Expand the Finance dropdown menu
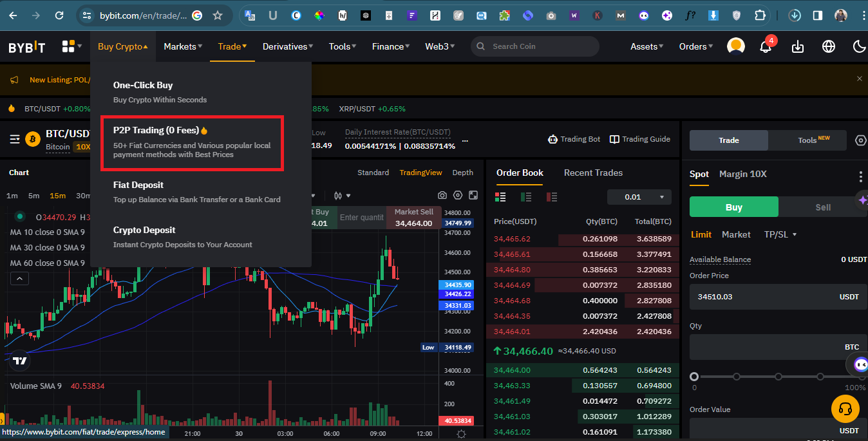This screenshot has height=441, width=868. pos(392,46)
